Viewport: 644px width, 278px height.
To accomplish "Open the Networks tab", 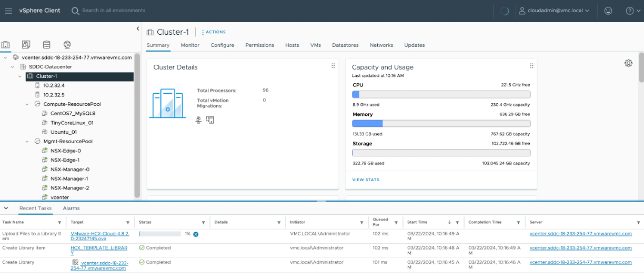I will pyautogui.click(x=381, y=45).
